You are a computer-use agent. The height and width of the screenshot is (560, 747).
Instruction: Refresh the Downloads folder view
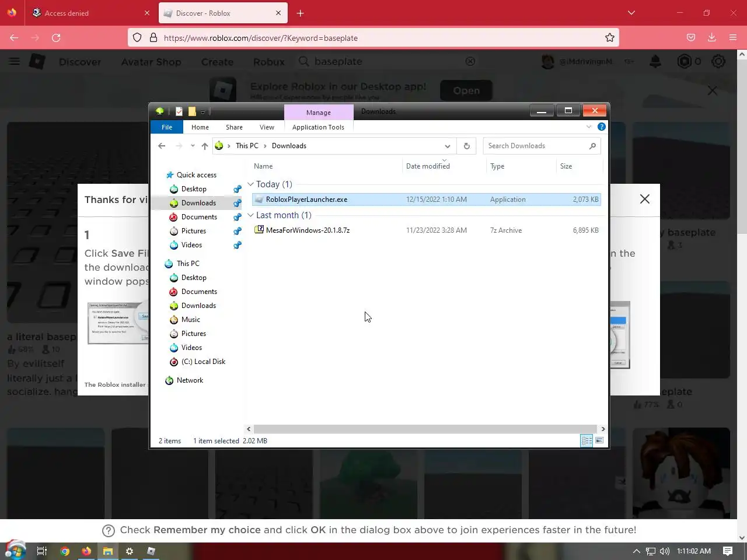466,146
